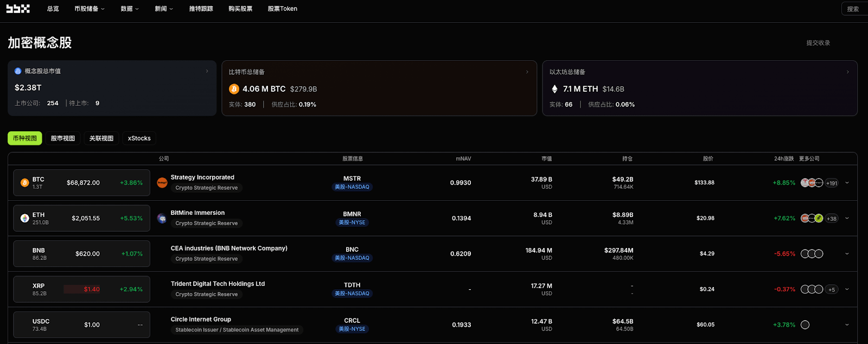Image resolution: width=868 pixels, height=344 pixels.
Task: Switch to the xStocks tab
Action: pos(139,138)
